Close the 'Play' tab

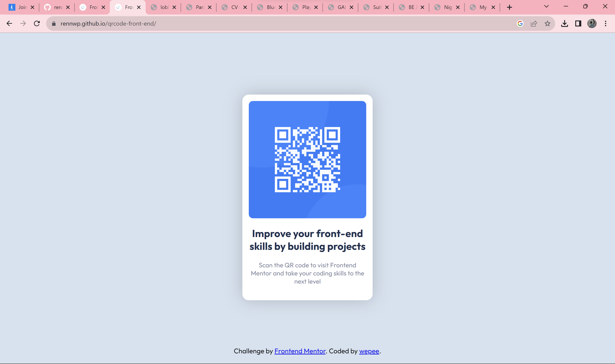[x=316, y=7]
